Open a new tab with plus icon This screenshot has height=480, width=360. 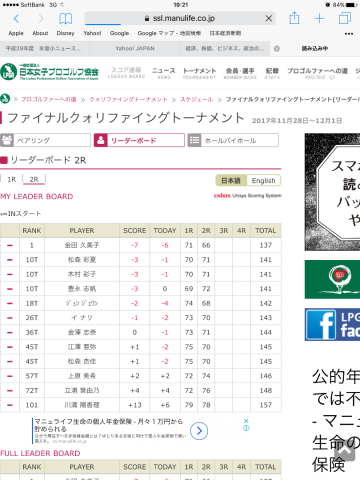point(319,19)
